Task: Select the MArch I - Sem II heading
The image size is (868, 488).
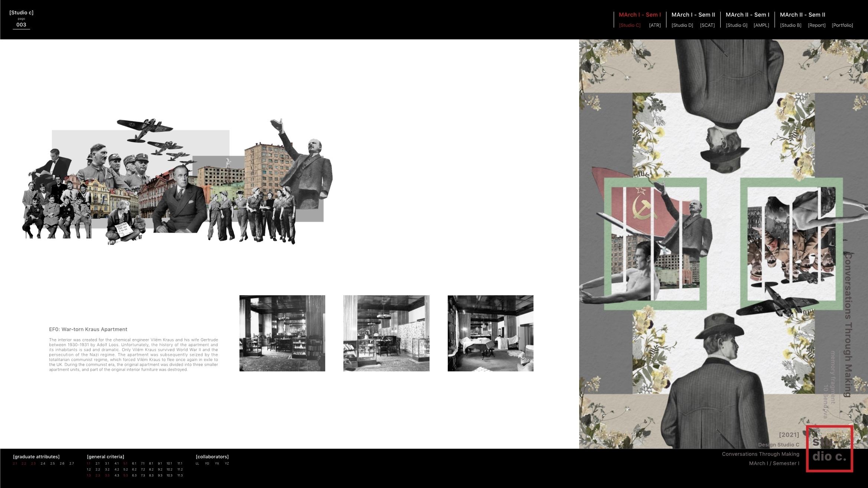Action: click(x=693, y=15)
